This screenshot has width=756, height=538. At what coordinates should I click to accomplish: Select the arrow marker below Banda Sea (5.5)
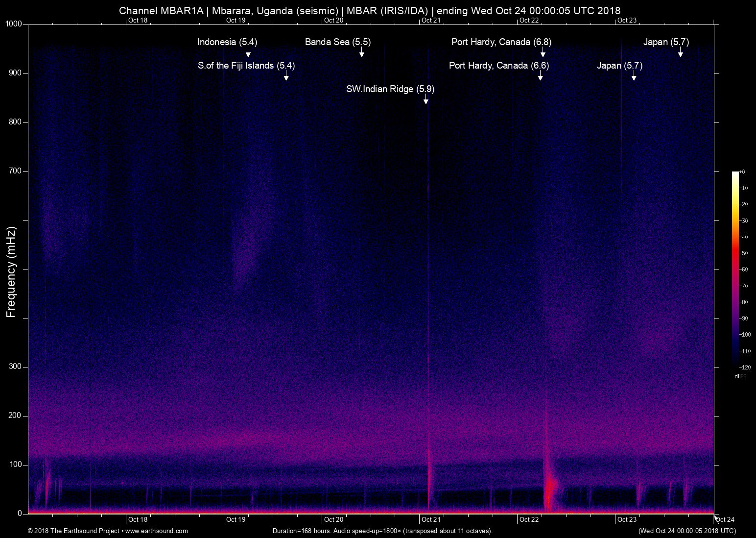[x=361, y=53]
